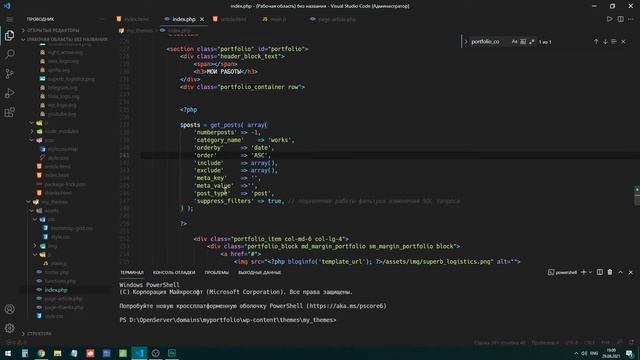Open the aka.ms/pscore6 link in terminal
This screenshot has width=640, height=360.
pos(347,306)
